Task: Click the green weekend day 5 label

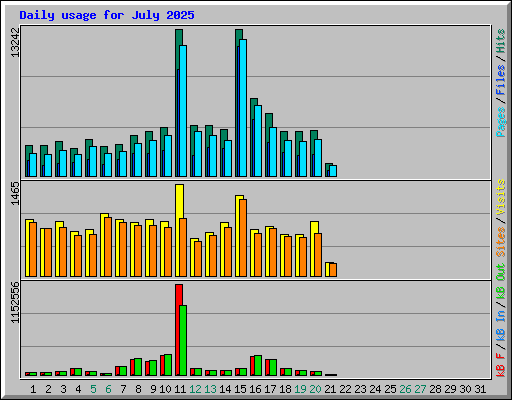Action: (x=93, y=389)
